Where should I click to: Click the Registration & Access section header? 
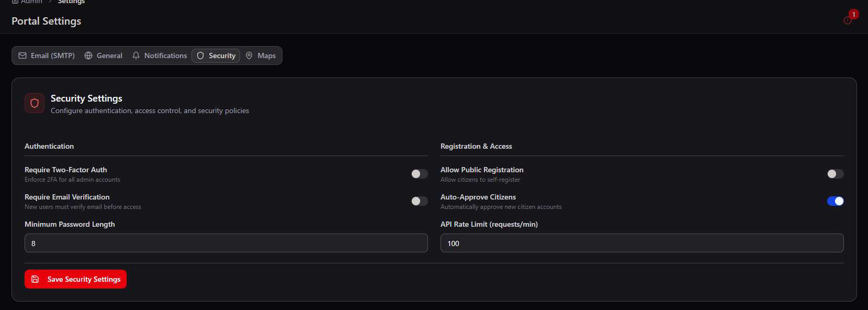point(476,146)
